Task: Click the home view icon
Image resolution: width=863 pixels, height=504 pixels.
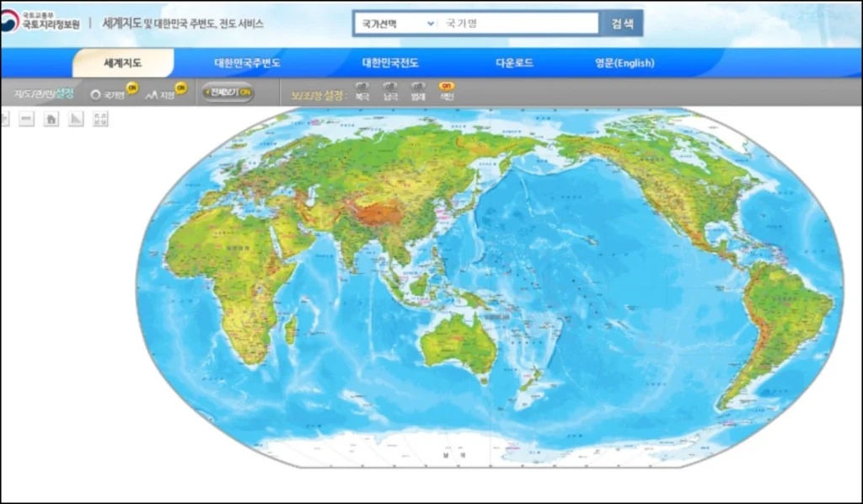Action: click(51, 120)
